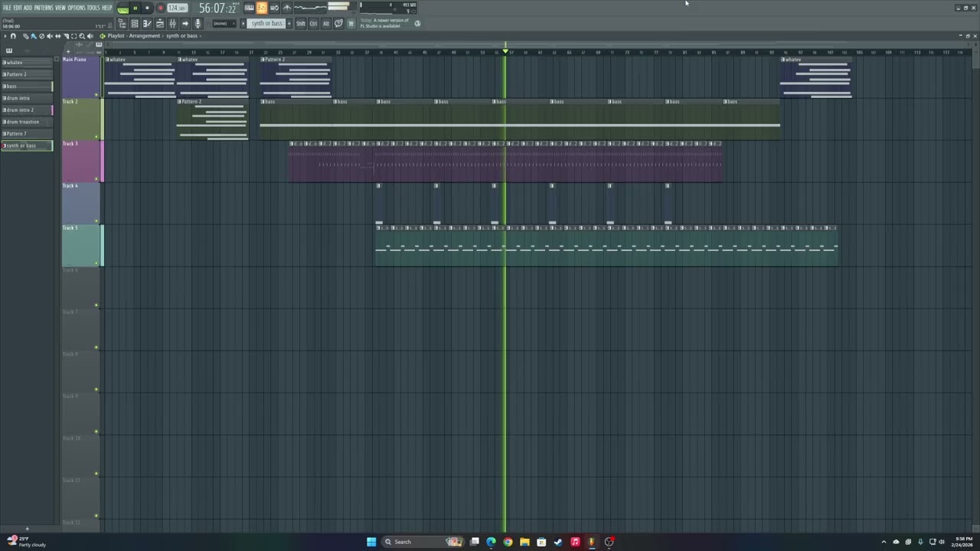Open the ADD menu
Image resolution: width=980 pixels, height=551 pixels.
pos(28,8)
